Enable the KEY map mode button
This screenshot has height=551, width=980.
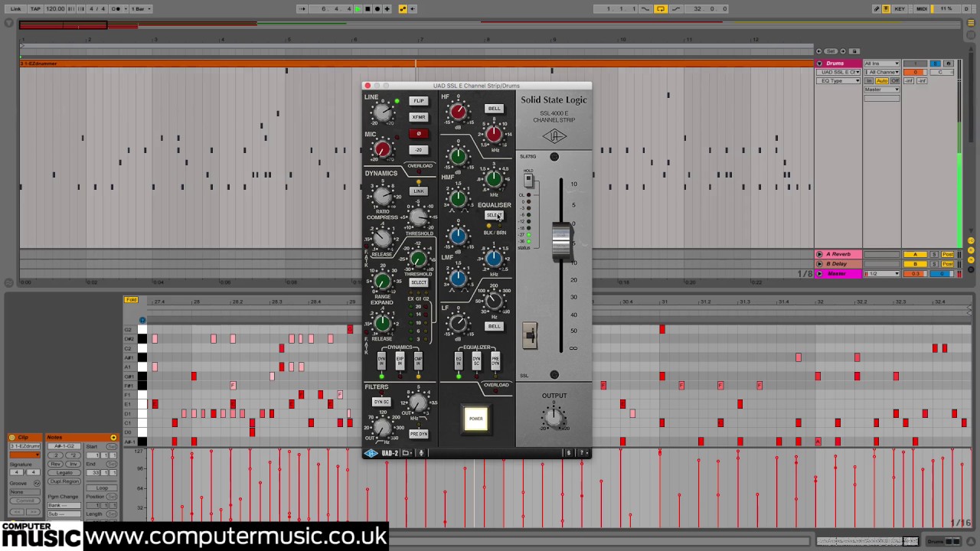click(900, 8)
